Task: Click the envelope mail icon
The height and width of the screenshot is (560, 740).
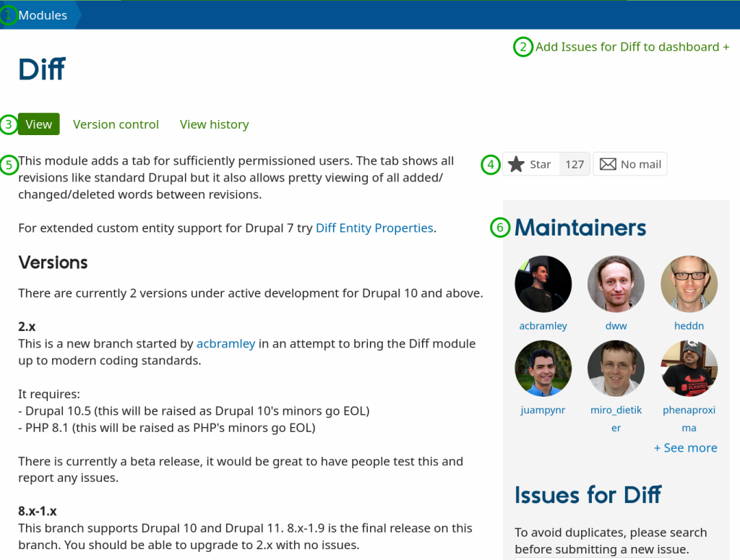Action: [x=608, y=164]
